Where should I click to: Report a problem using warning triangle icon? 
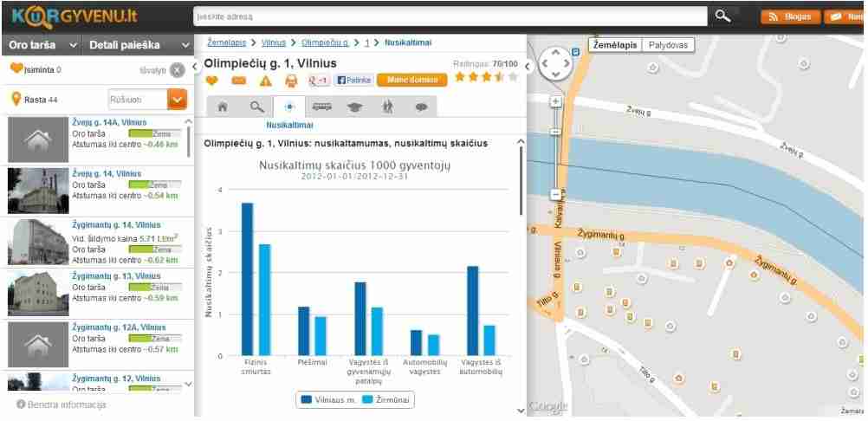click(x=265, y=81)
